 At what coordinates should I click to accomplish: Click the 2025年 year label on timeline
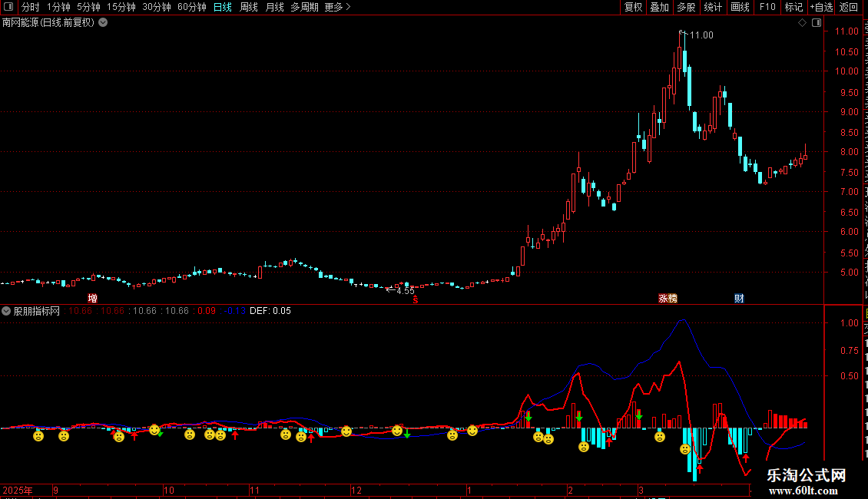18,490
